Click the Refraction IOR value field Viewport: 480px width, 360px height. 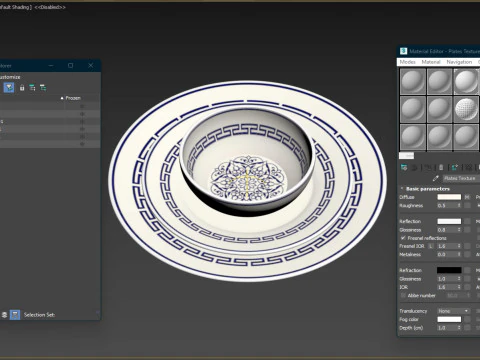click(x=447, y=287)
